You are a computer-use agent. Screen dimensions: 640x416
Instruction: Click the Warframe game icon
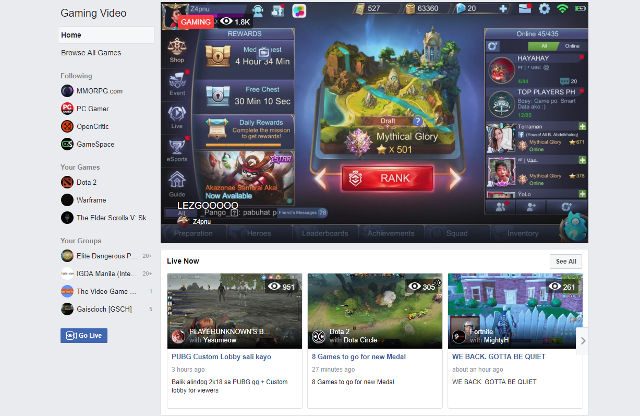pos(67,200)
